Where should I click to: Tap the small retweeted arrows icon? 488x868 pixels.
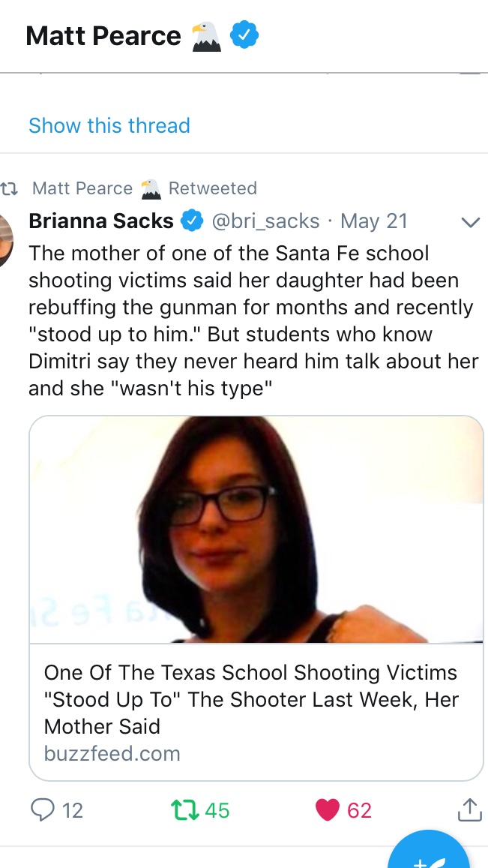[10, 189]
